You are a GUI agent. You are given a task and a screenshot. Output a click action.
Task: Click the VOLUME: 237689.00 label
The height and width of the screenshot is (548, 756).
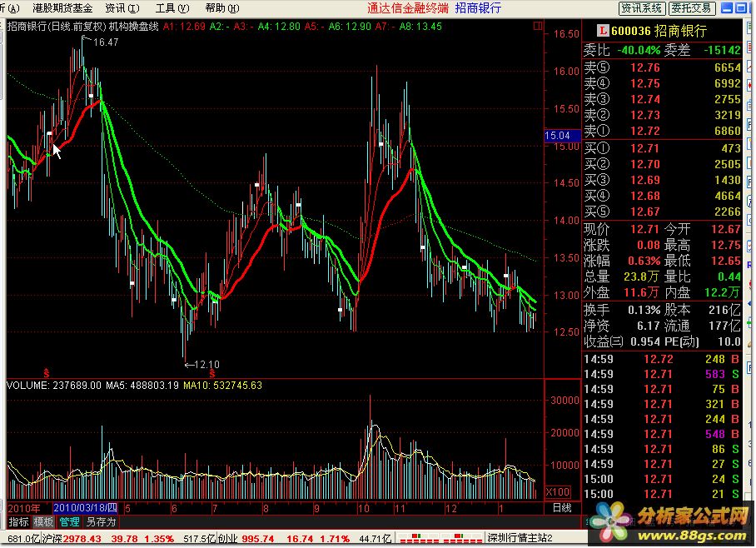(54, 386)
